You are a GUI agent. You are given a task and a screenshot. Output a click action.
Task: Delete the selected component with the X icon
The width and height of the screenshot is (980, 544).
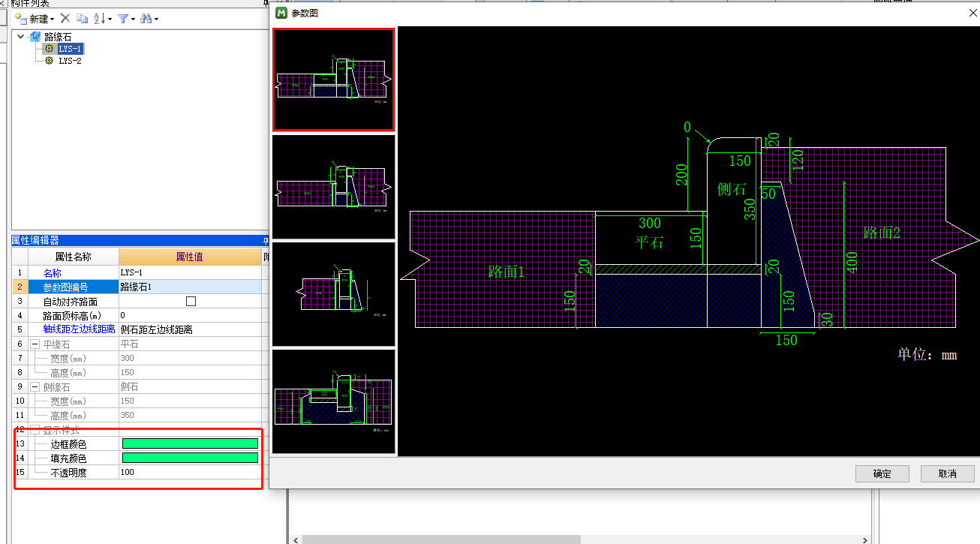(x=65, y=18)
